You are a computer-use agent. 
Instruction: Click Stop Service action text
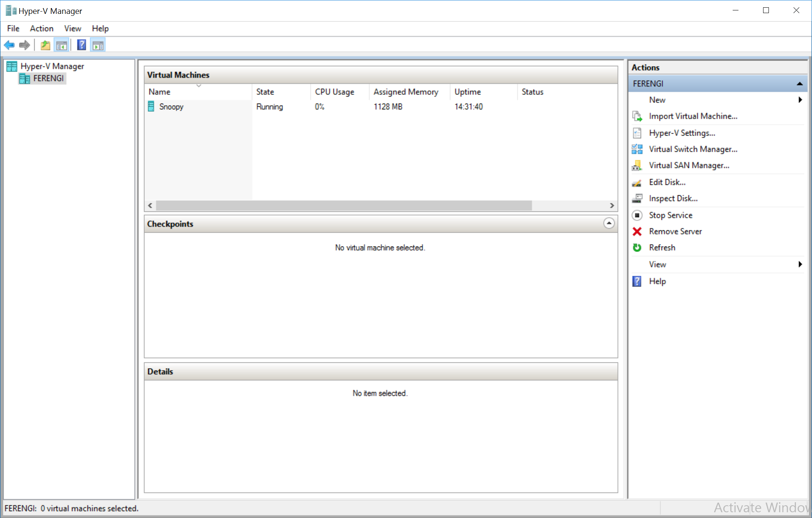(x=670, y=215)
